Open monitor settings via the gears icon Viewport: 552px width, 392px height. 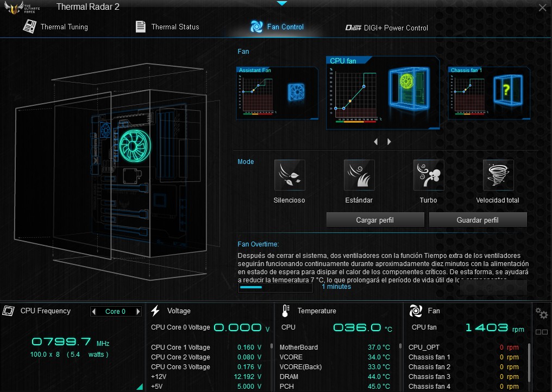tap(542, 313)
